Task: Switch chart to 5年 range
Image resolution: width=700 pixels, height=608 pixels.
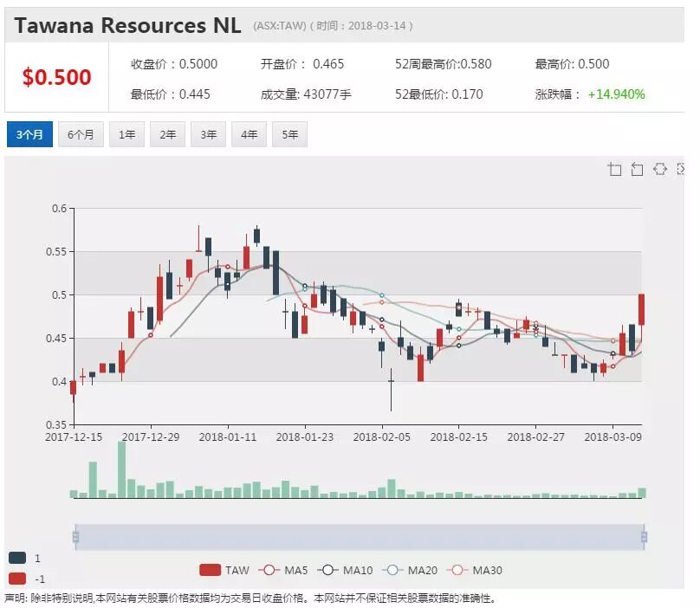Action: (x=289, y=134)
